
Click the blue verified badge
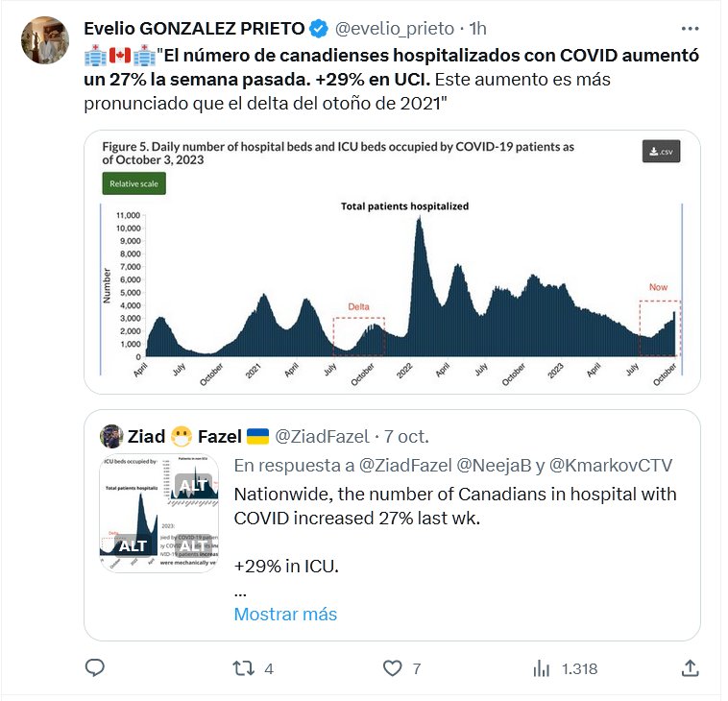[x=324, y=29]
